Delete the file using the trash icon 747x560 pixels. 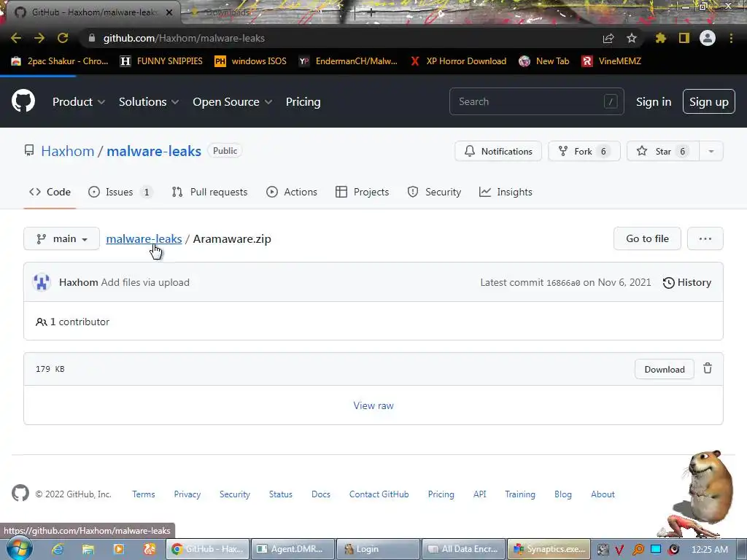coord(708,368)
